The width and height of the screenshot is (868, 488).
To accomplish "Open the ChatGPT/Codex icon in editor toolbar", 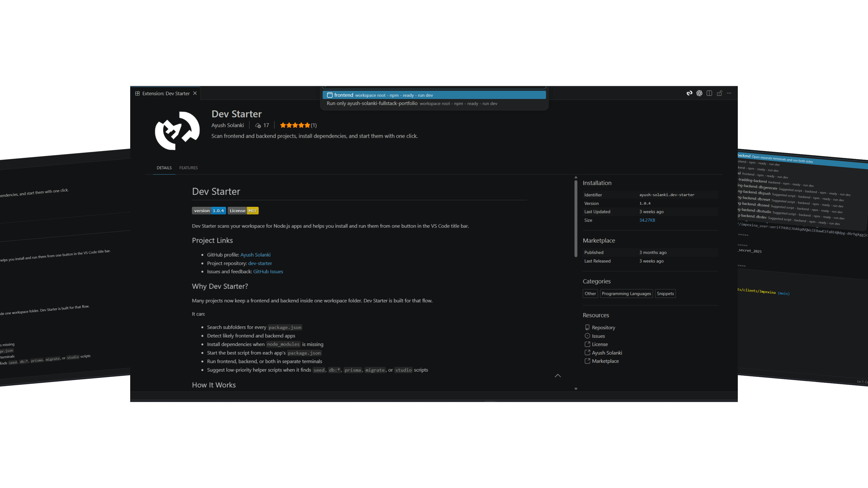I will [x=700, y=93].
